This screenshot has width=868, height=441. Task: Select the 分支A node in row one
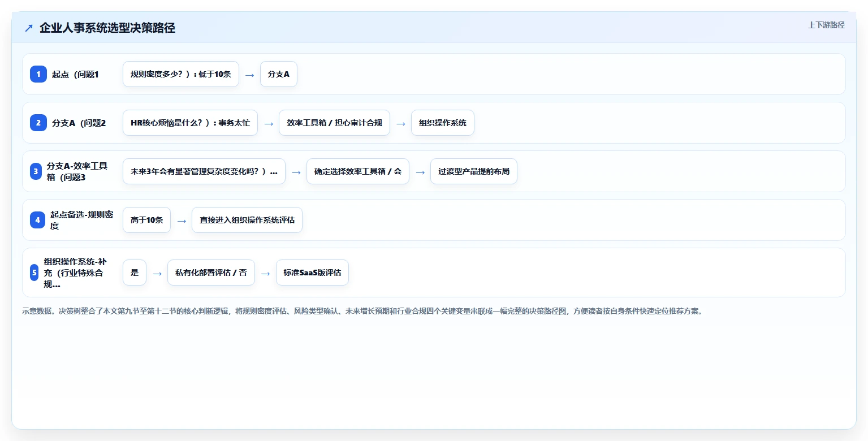click(279, 74)
